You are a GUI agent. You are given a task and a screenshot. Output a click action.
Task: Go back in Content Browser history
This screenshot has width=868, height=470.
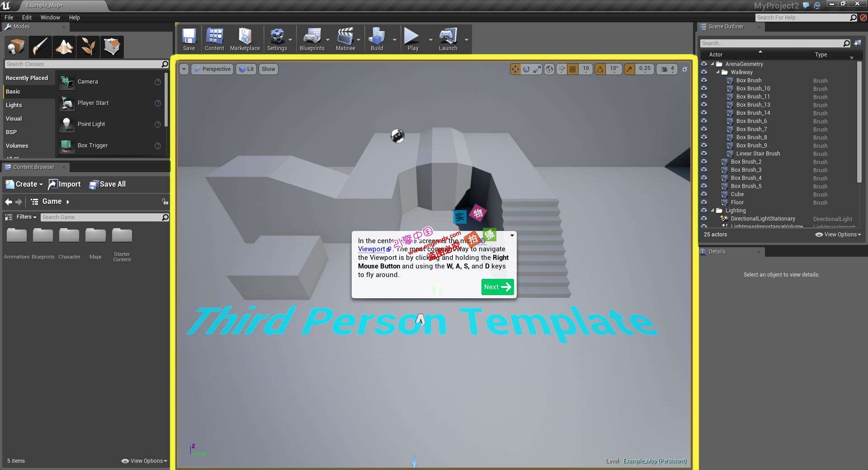[x=8, y=202]
